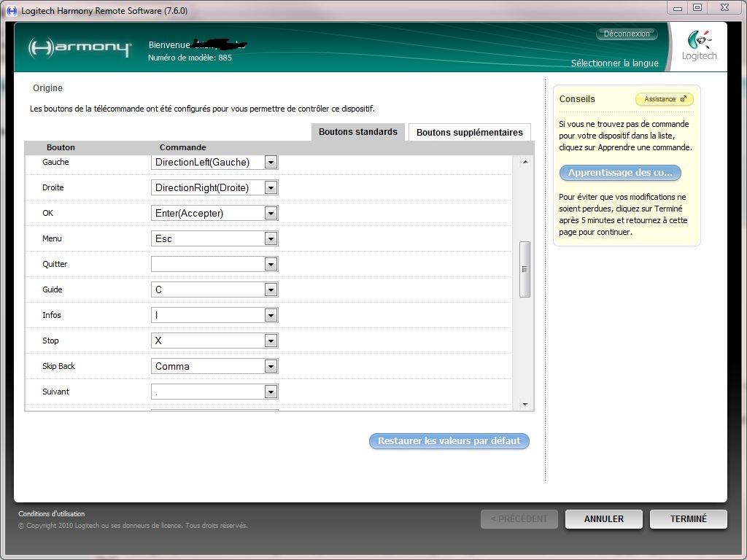The height and width of the screenshot is (560, 747).
Task: Click the Déconnexion button
Action: coord(627,34)
